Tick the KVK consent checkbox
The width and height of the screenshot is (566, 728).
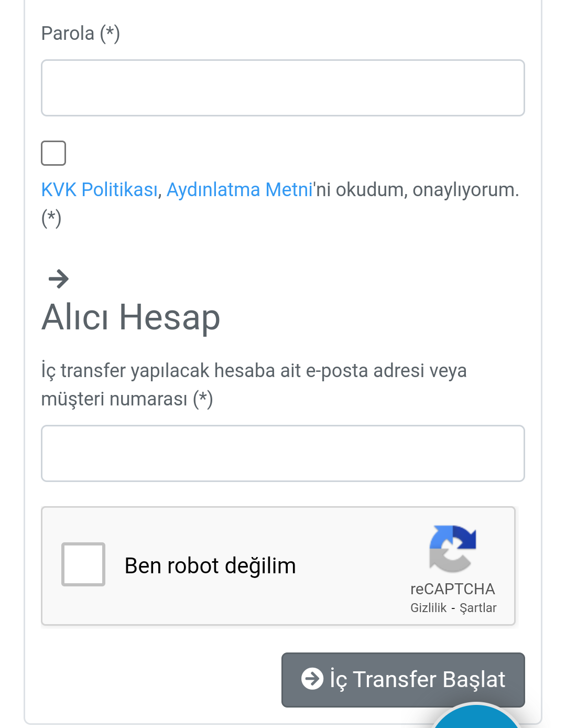(x=53, y=153)
